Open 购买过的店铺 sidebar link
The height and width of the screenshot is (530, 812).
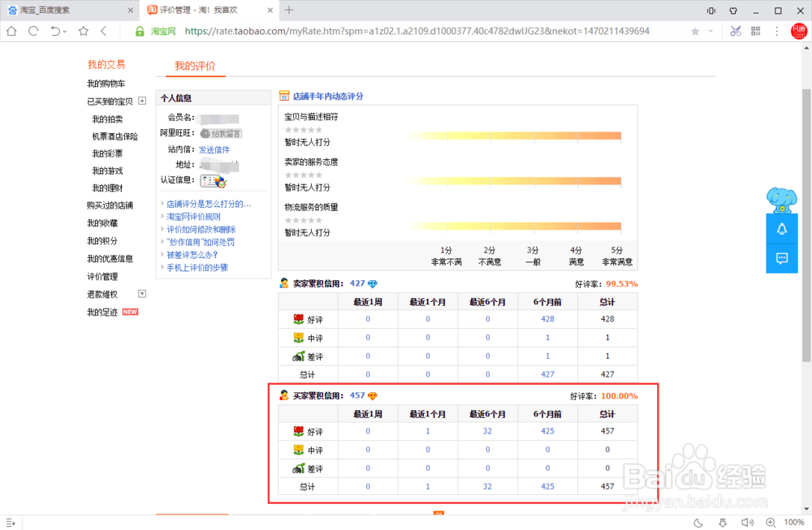coord(110,205)
